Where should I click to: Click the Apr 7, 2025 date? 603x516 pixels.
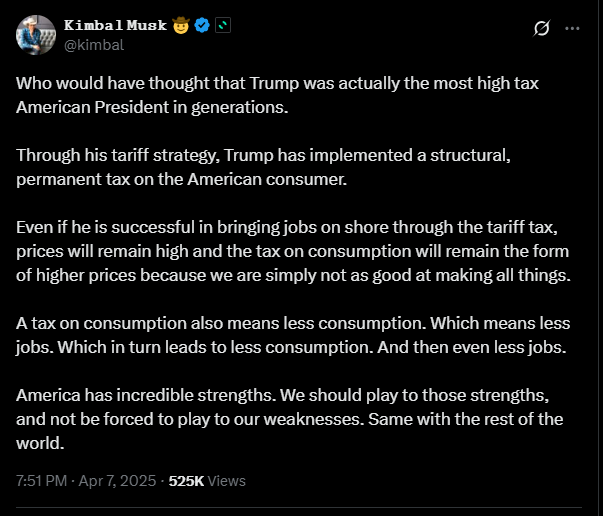pos(121,481)
